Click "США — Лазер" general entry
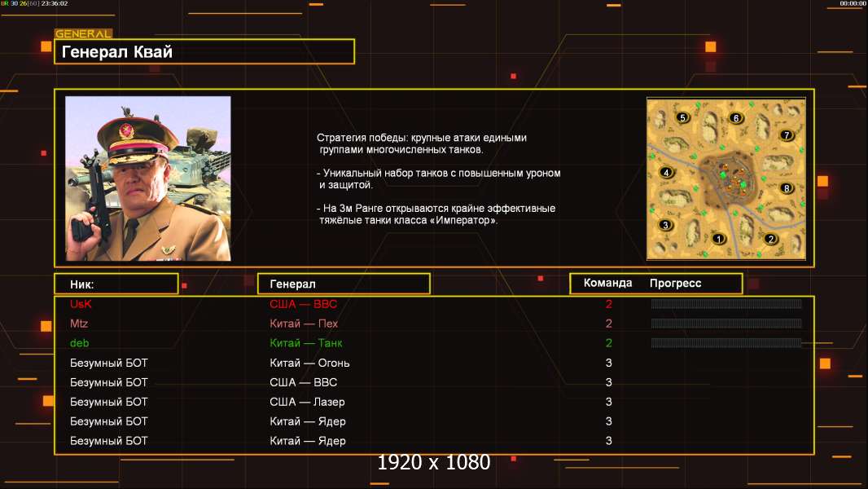The height and width of the screenshot is (489, 868). pyautogui.click(x=307, y=402)
